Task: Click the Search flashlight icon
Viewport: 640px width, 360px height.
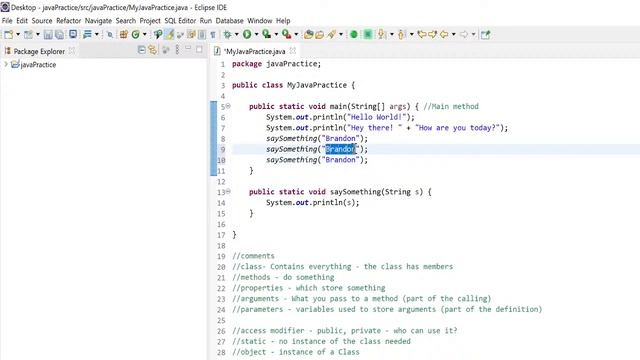Action: [x=331, y=35]
